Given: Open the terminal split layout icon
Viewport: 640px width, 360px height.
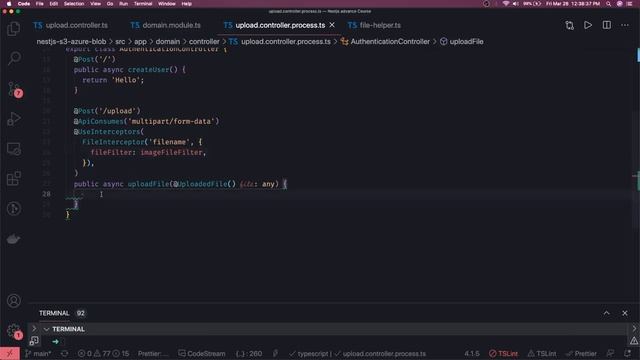Looking at the screenshot, I should pyautogui.click(x=34, y=341).
